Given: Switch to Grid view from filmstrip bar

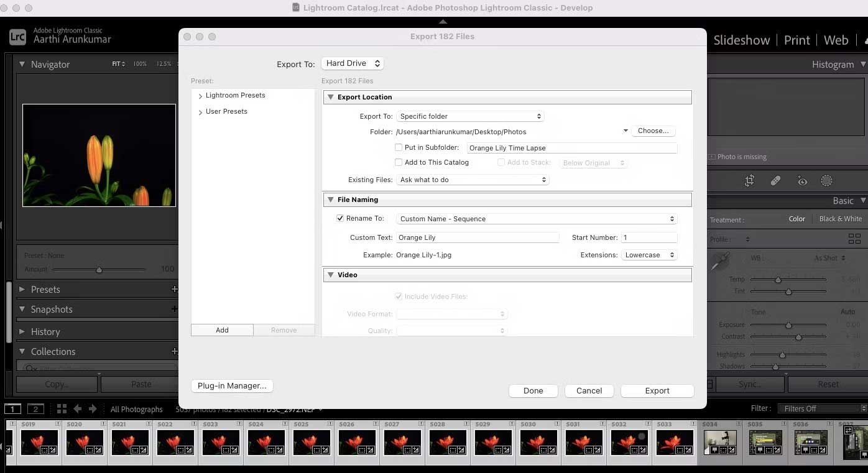Looking at the screenshot, I should [x=62, y=409].
